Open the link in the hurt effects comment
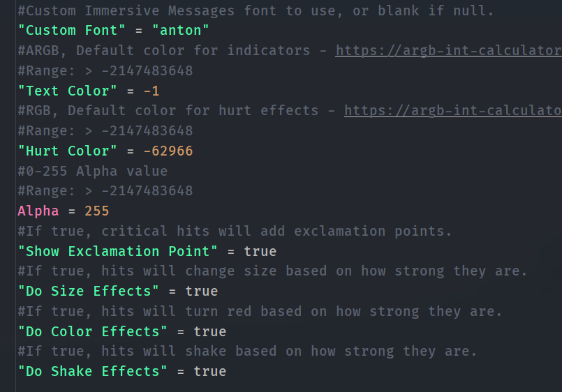 point(452,110)
